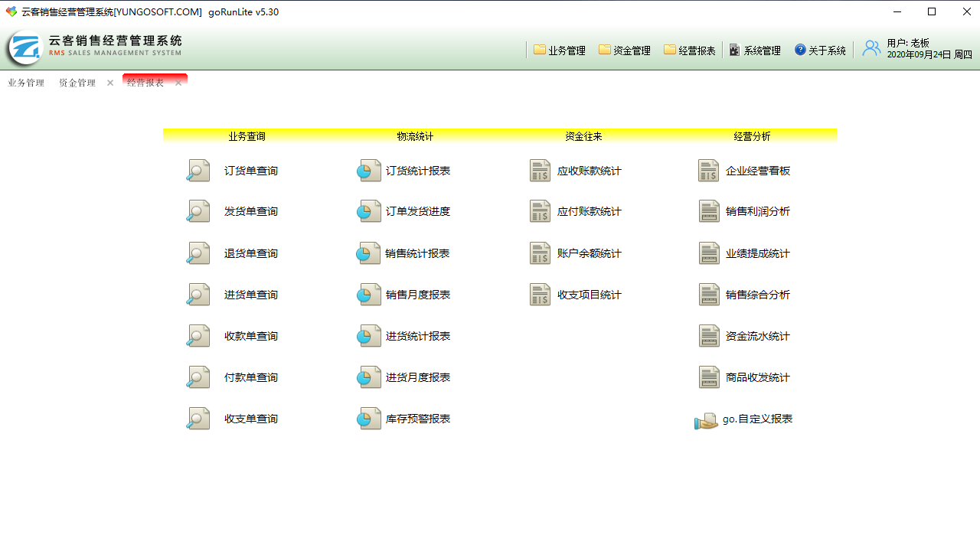
Task: Click the pie chart icon for 库存预警报表
Action: [x=369, y=419]
